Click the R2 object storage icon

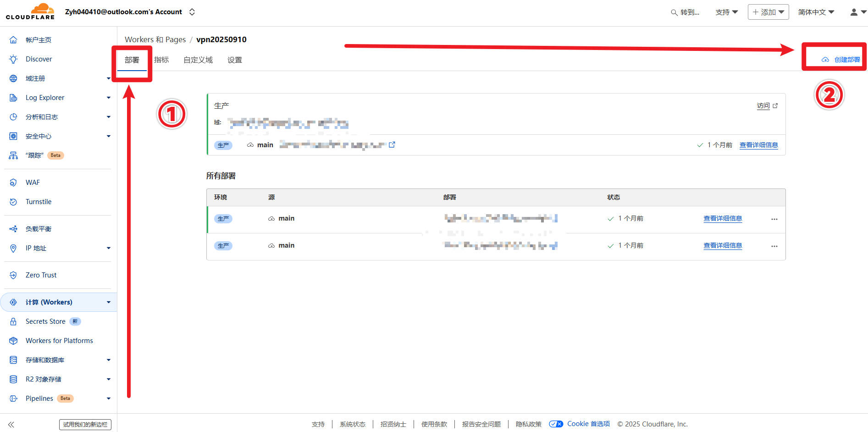[x=13, y=379]
